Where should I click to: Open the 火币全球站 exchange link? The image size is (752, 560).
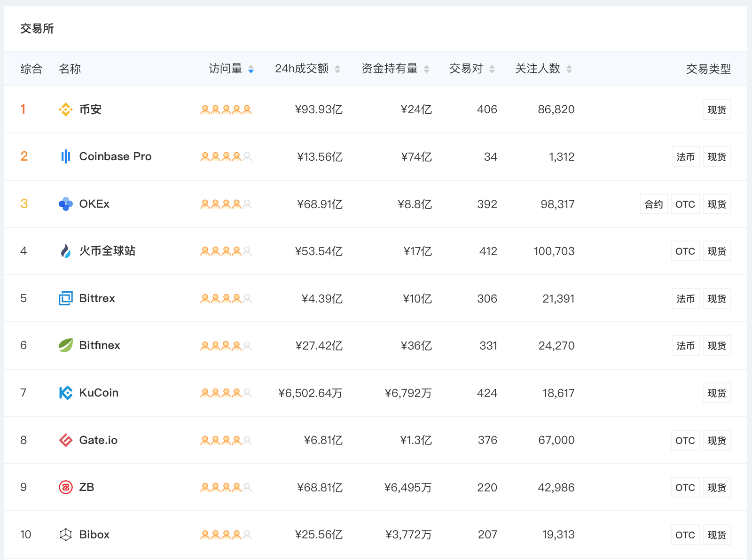coord(107,251)
